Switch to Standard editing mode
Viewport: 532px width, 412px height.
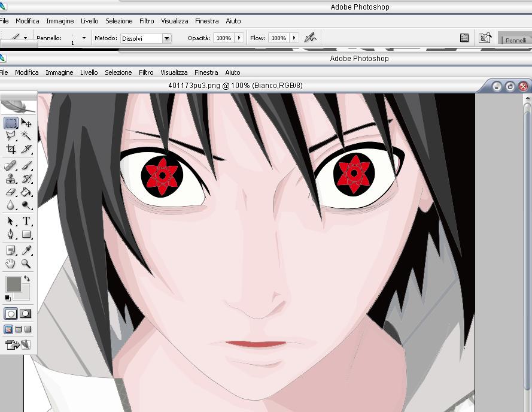pyautogui.click(x=11, y=313)
